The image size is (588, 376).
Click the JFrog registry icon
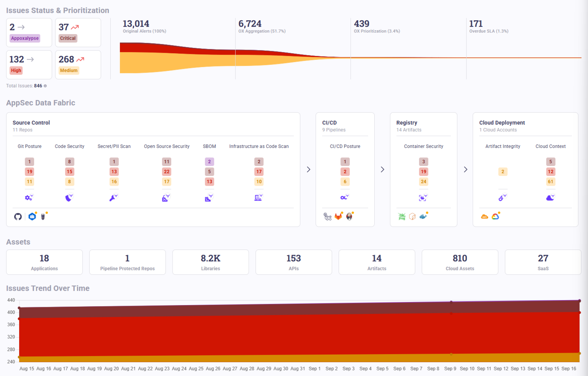402,217
